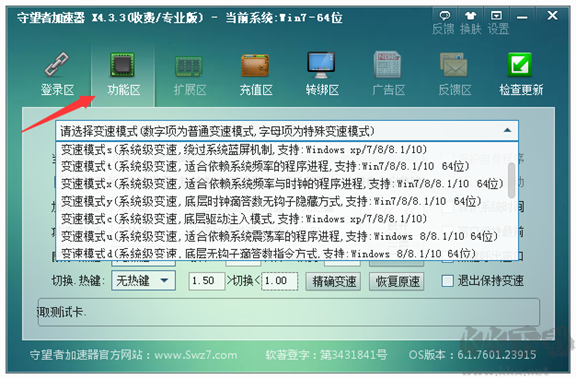Image resolution: width=576 pixels, height=378 pixels.
Task: Open the 广告区 advertisement section
Action: point(388,75)
